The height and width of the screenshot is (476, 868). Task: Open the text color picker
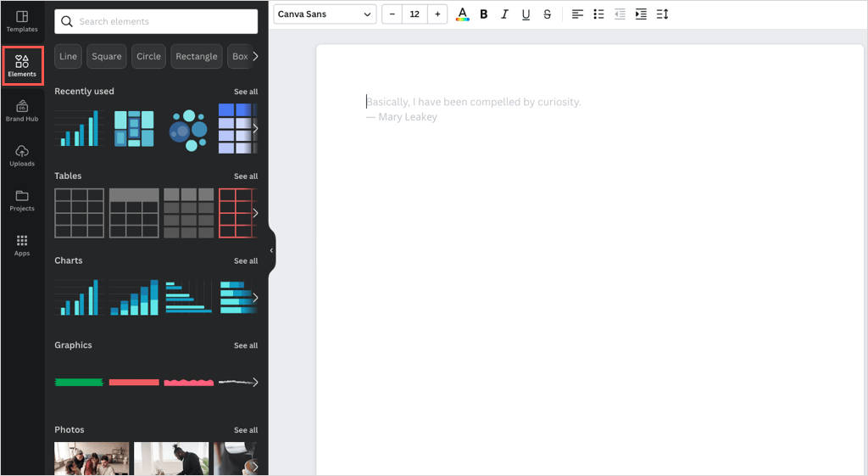[x=462, y=14]
